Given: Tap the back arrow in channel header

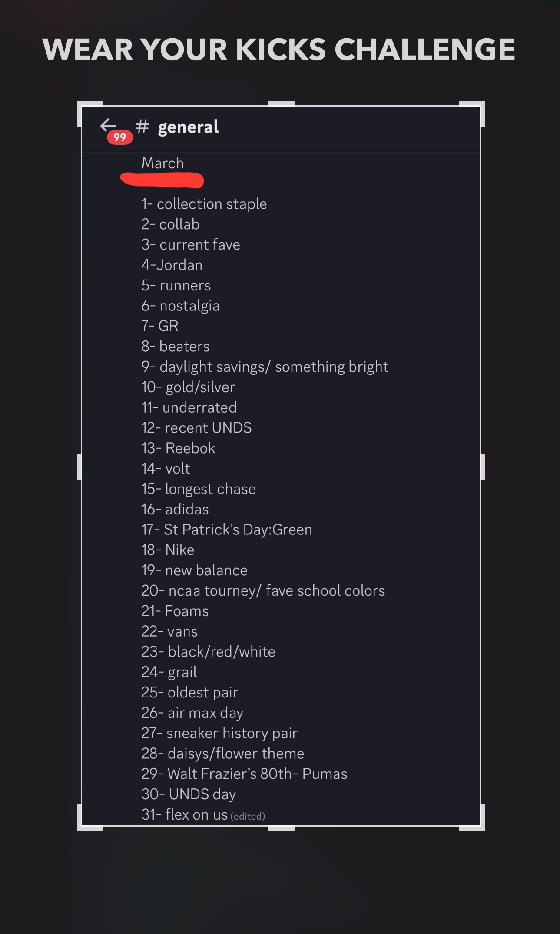Looking at the screenshot, I should [108, 125].
